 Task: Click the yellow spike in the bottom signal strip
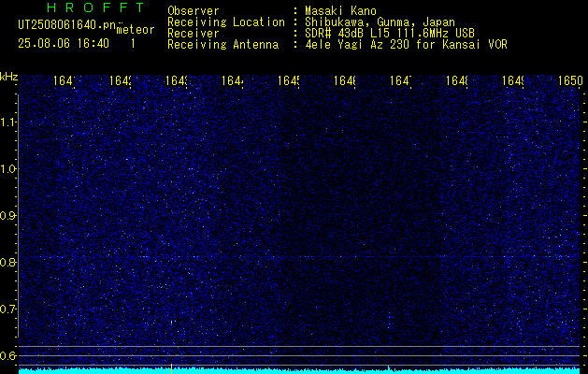click(x=171, y=368)
